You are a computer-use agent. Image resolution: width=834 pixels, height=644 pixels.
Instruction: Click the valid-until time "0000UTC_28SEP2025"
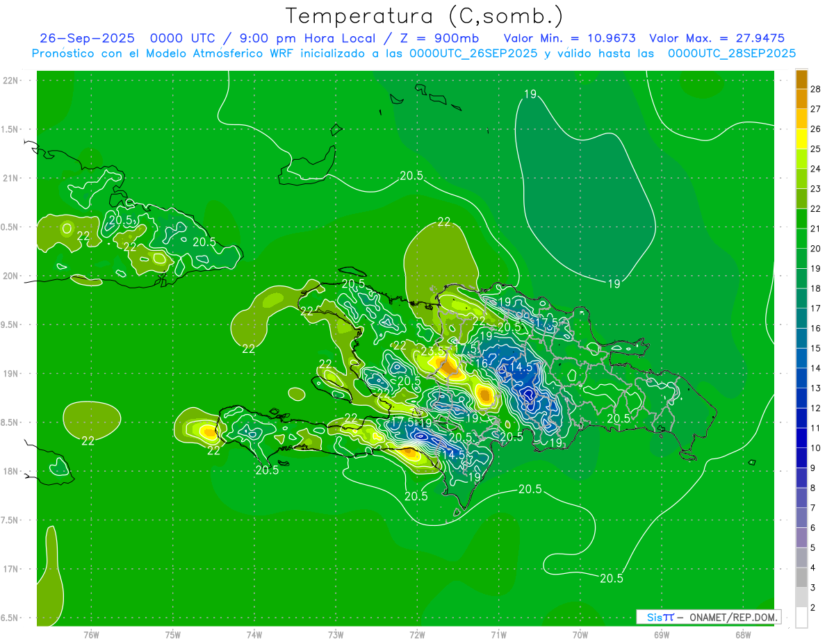click(x=731, y=53)
